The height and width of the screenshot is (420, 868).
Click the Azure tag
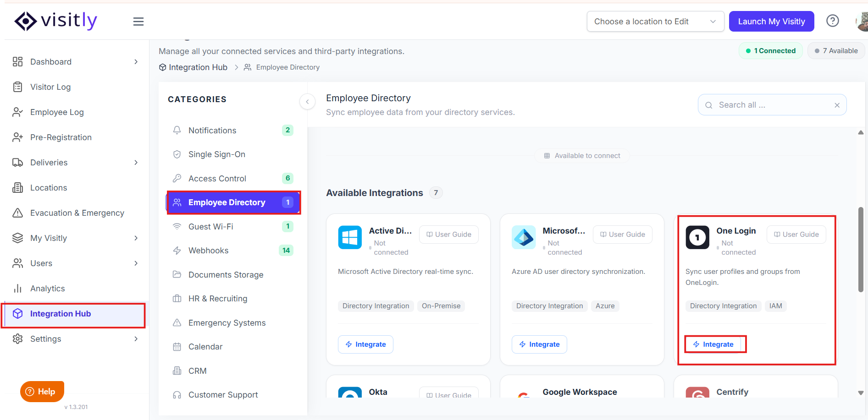coord(605,306)
